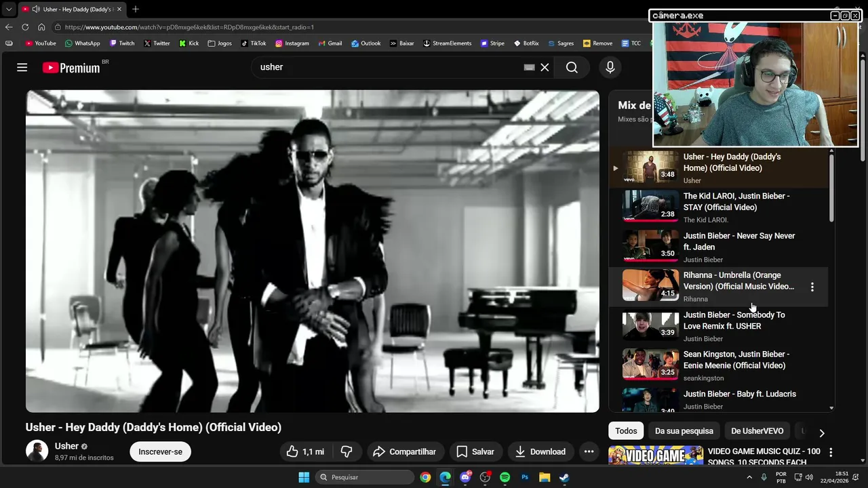868x488 pixels.
Task: Click the Inscrever-se subscribe button
Action: (160, 451)
